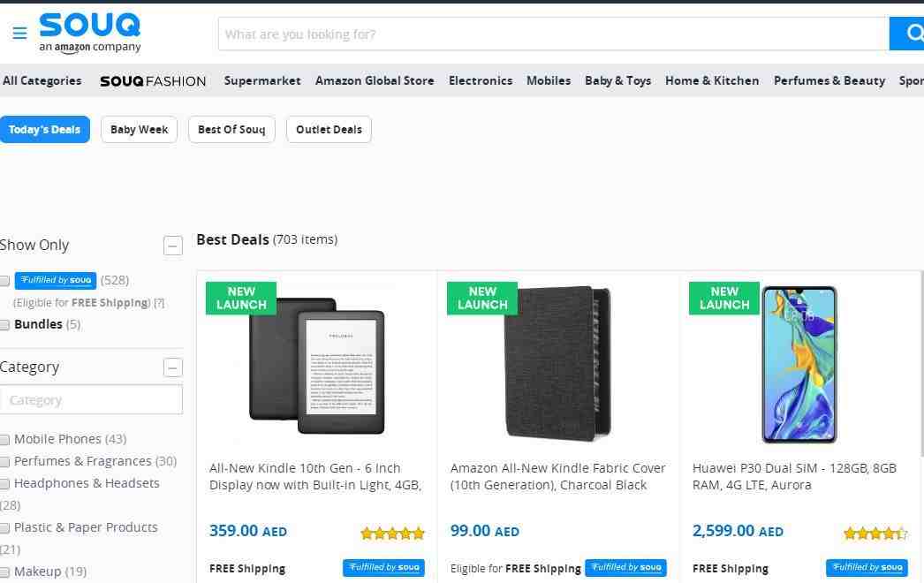924x583 pixels.
Task: Select Today's Deals tab
Action: pyautogui.click(x=44, y=129)
